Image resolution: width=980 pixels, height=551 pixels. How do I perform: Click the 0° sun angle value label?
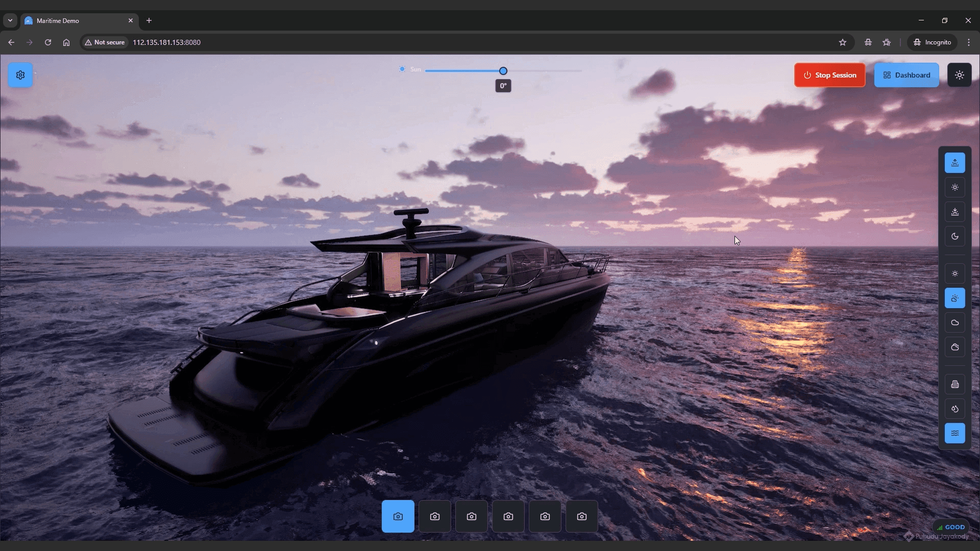point(503,86)
